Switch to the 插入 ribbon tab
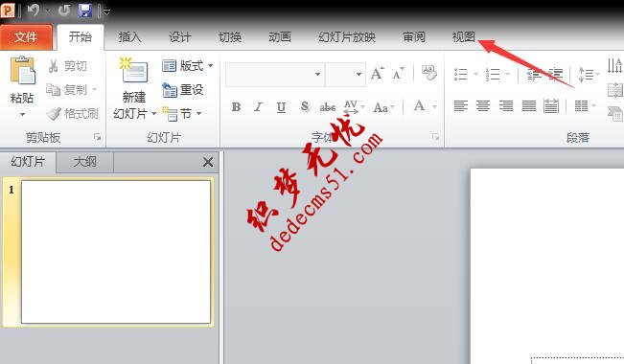The image size is (624, 364). pyautogui.click(x=130, y=37)
